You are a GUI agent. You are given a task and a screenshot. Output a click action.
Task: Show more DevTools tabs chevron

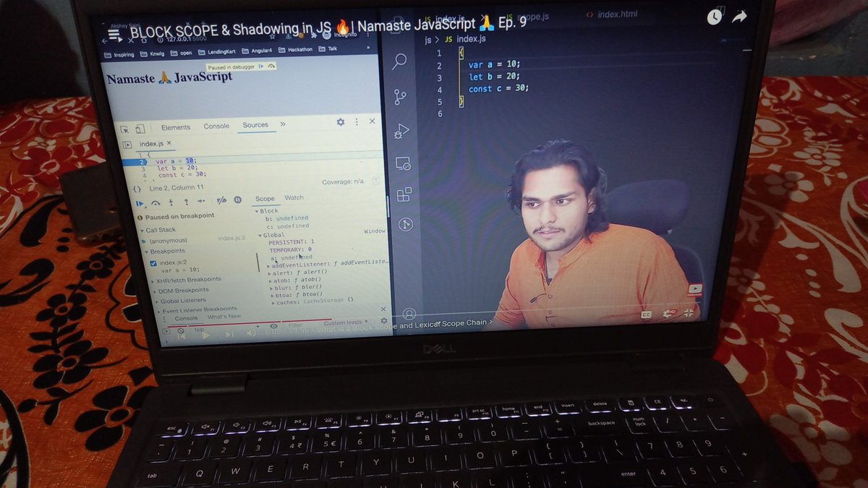(282, 124)
